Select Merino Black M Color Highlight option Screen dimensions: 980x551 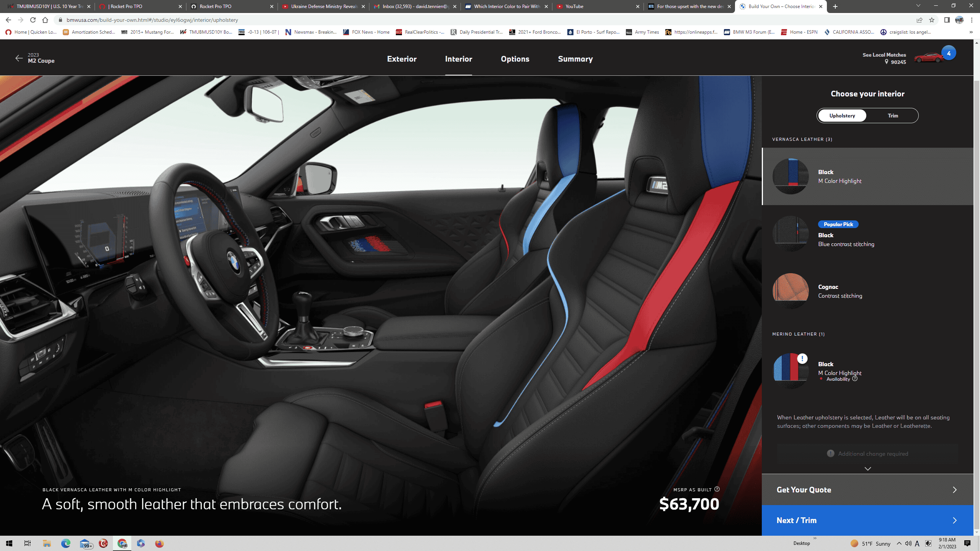click(867, 371)
